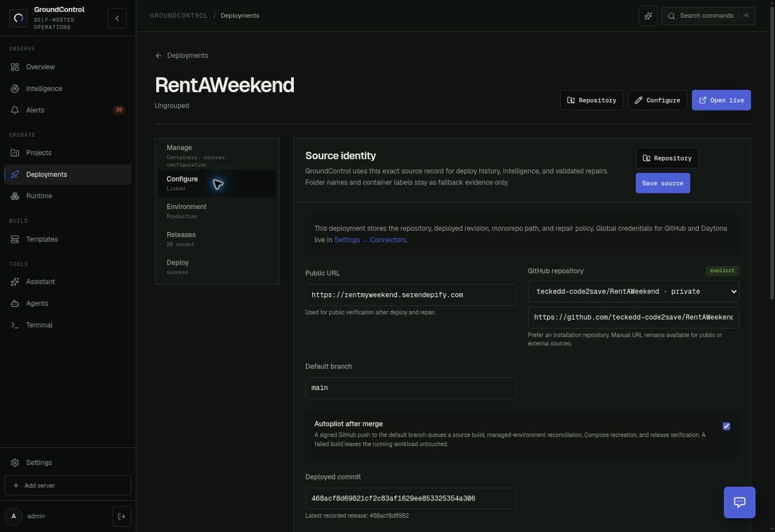Click the Latest recorded release text
This screenshot has width=775, height=532.
pyautogui.click(x=357, y=515)
